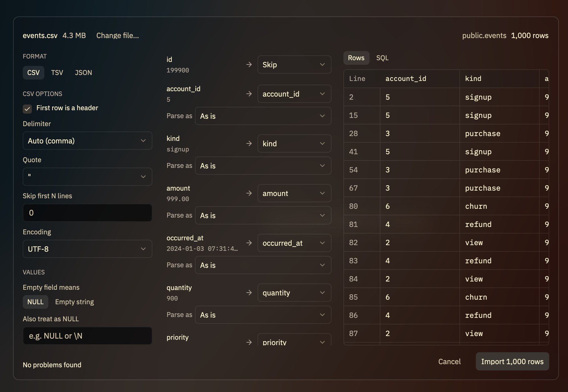Set empty field to Empty string
This screenshot has height=392, width=568.
[x=74, y=302]
